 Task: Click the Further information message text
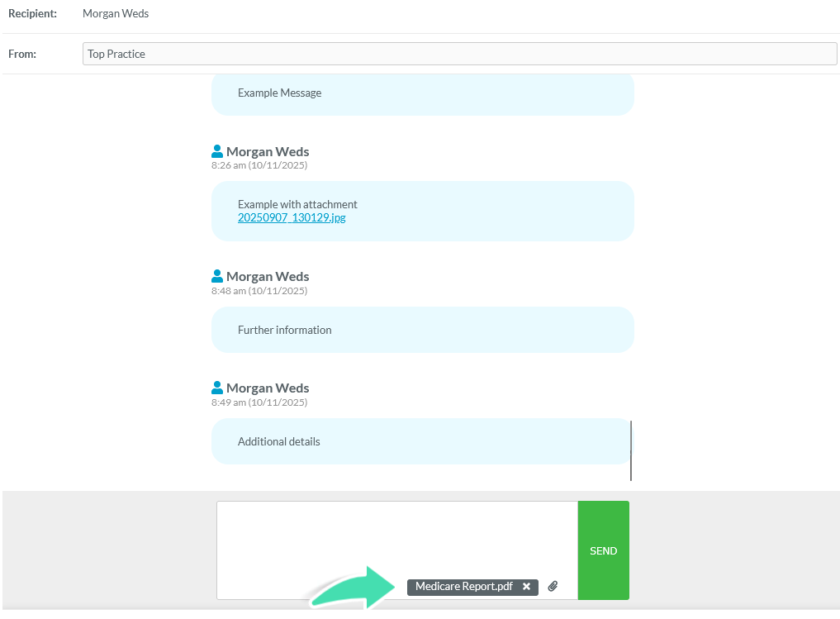(x=284, y=330)
